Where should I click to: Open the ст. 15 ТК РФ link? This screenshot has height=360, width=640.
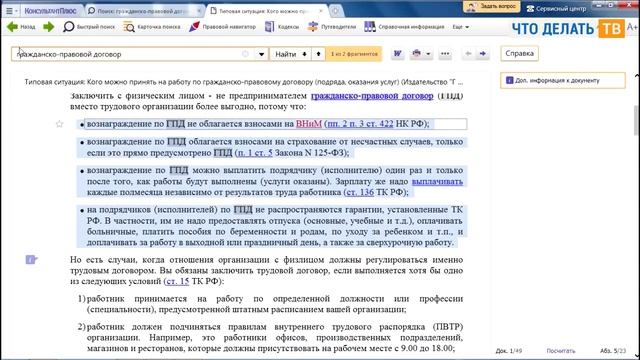click(178, 281)
